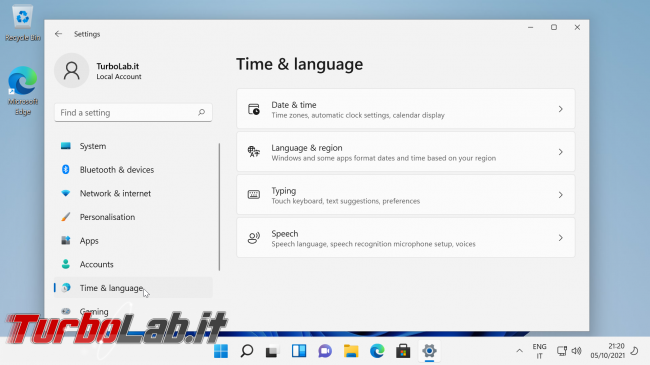Maximize the Settings window
650x365 pixels.
click(x=554, y=27)
